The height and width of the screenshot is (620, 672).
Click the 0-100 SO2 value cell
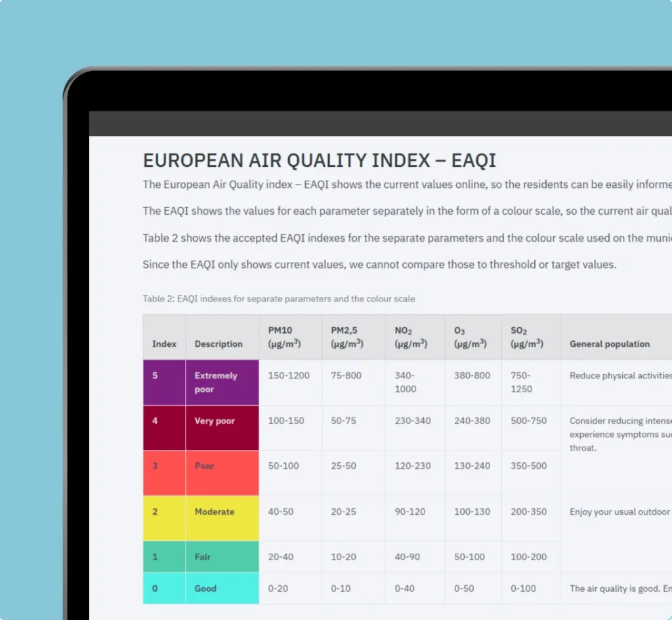(x=523, y=588)
